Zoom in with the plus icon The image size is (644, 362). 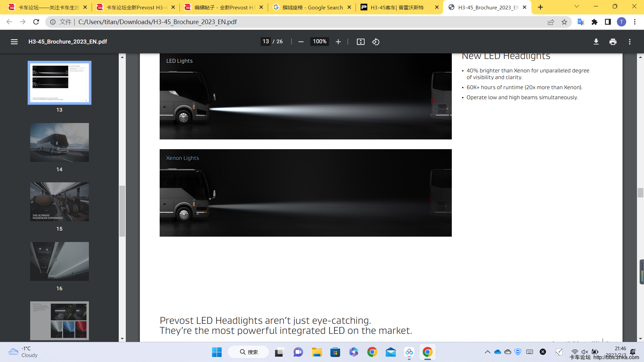tap(338, 42)
